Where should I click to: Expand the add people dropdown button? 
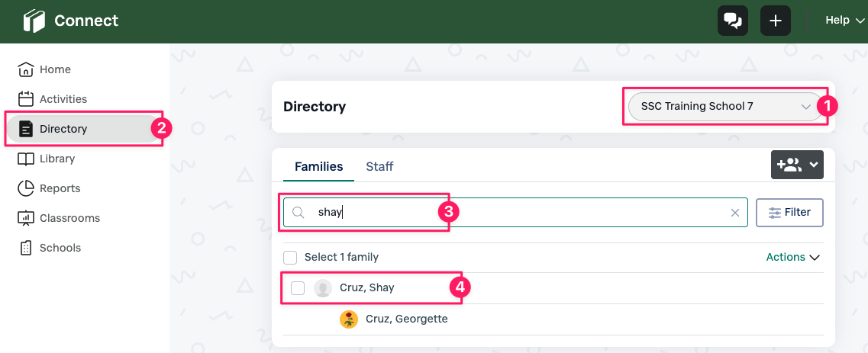797,165
